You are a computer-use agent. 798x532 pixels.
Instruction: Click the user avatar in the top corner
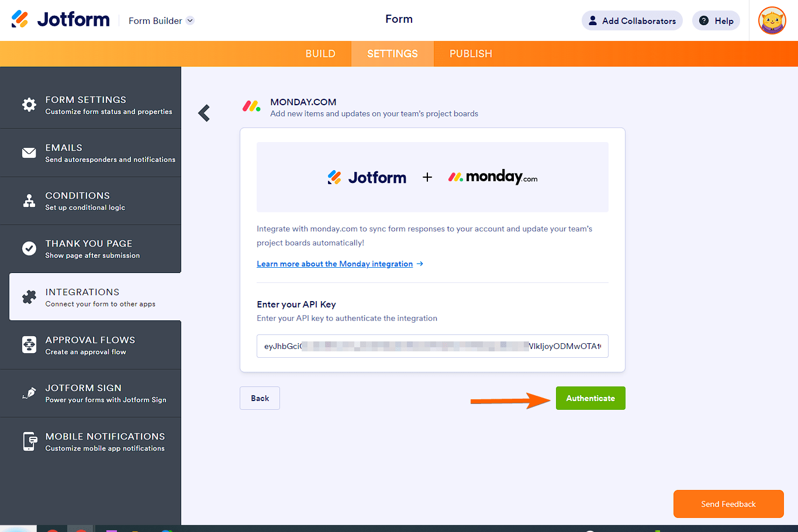pyautogui.click(x=772, y=20)
